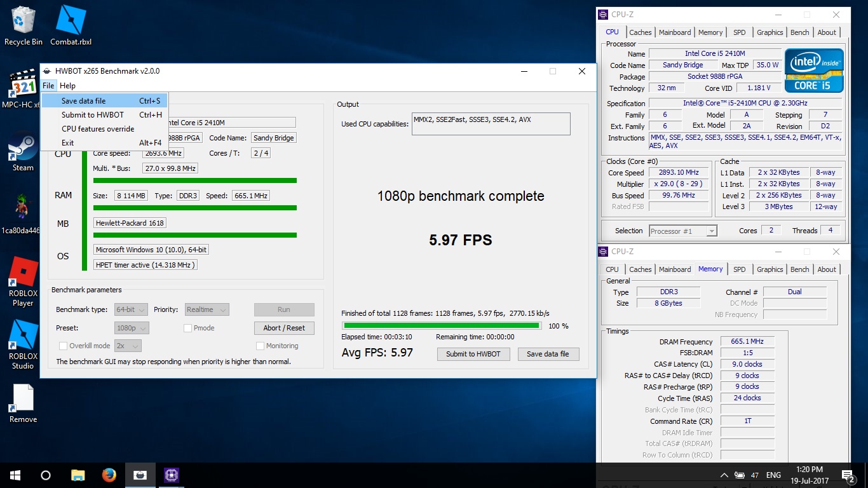This screenshot has height=488, width=868.
Task: Enable the Pmode checkbox
Action: pyautogui.click(x=187, y=328)
